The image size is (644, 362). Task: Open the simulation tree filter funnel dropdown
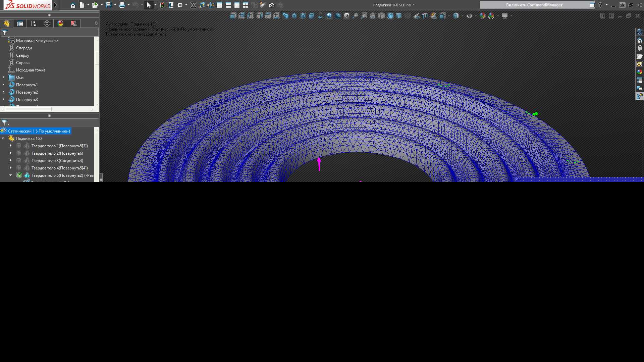click(5, 123)
